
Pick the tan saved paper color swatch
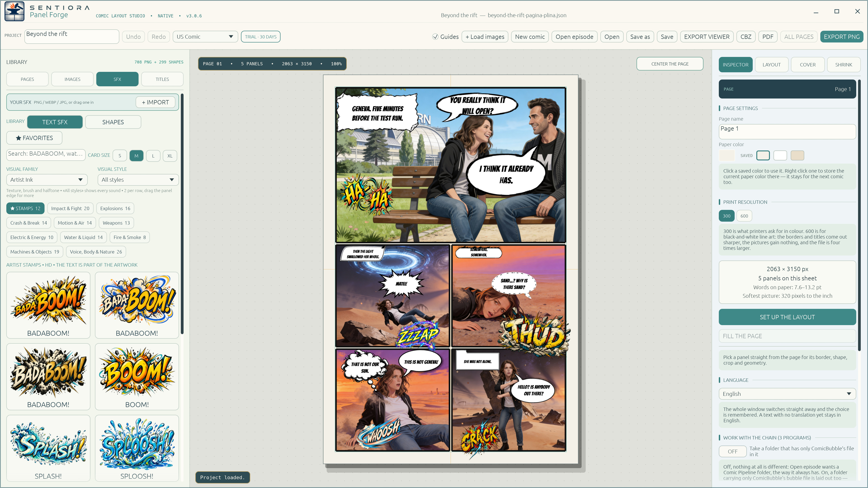(797, 155)
